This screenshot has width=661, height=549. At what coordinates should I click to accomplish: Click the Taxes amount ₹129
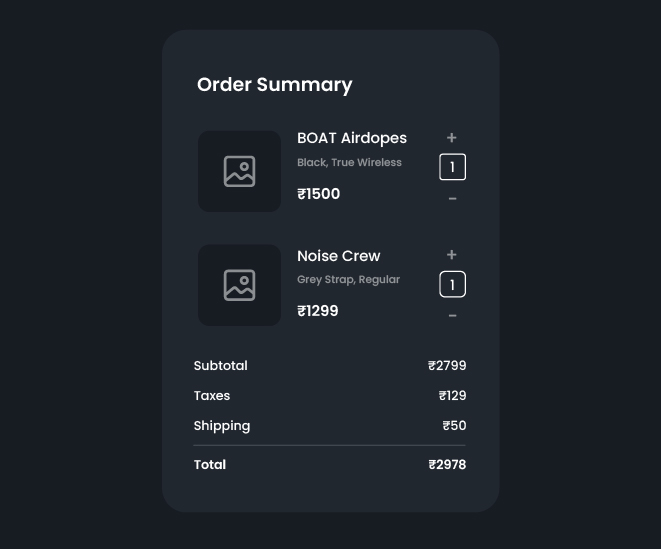(452, 396)
